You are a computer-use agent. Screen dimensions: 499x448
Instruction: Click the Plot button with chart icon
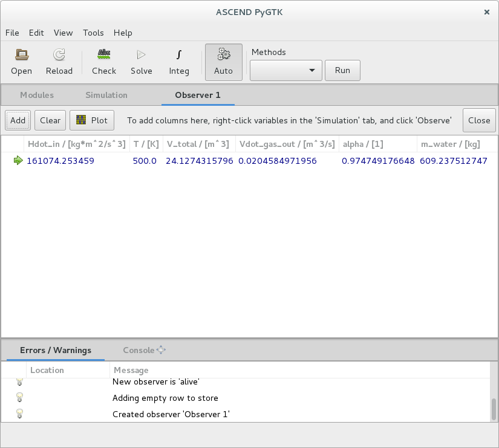pos(92,120)
